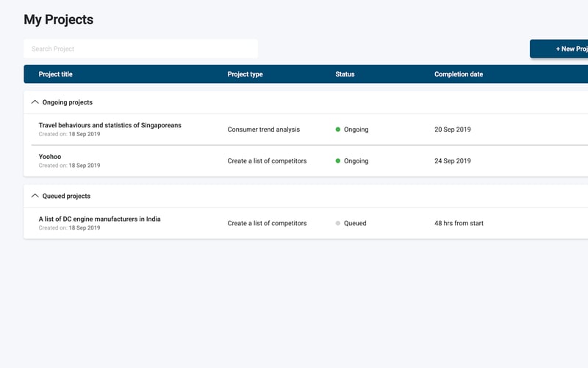Select the 48 hrs from start text
The height and width of the screenshot is (368, 588).
coord(459,223)
